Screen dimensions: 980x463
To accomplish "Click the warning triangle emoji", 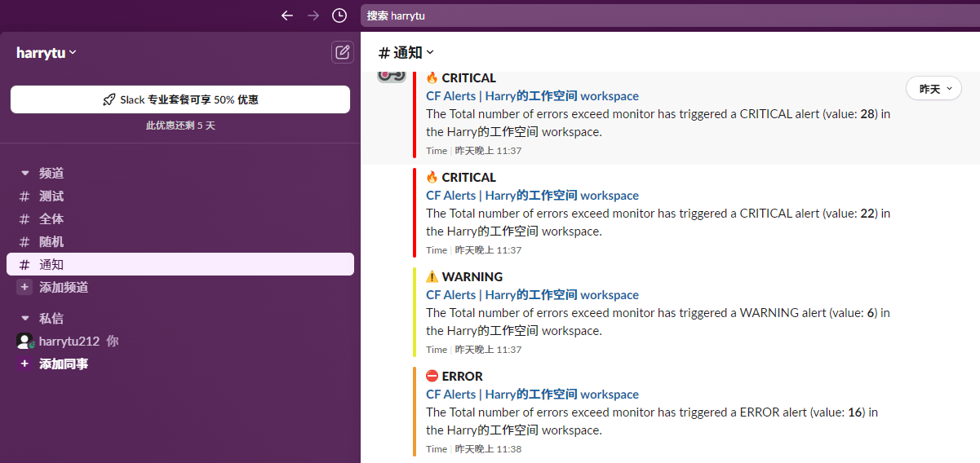I will coord(432,277).
